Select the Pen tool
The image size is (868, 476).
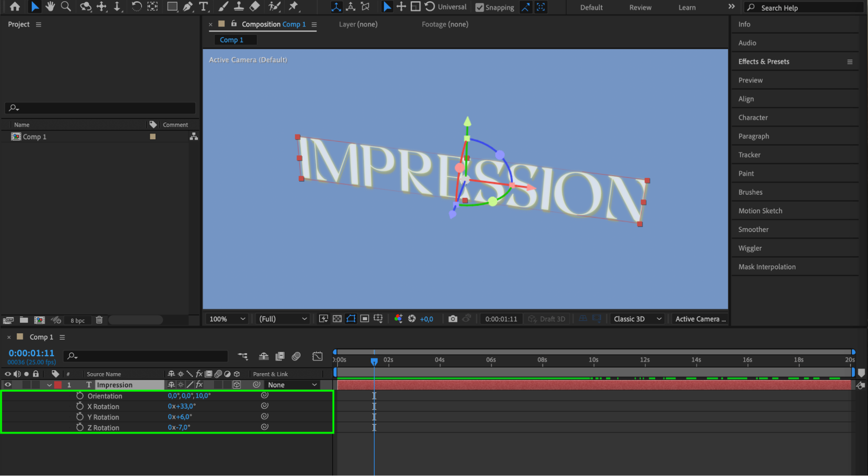point(188,7)
